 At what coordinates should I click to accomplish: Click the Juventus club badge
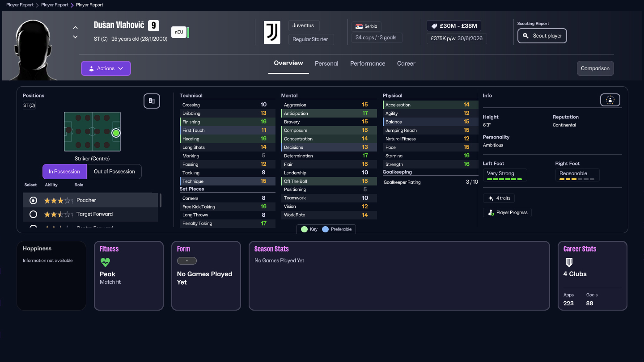coord(272,32)
